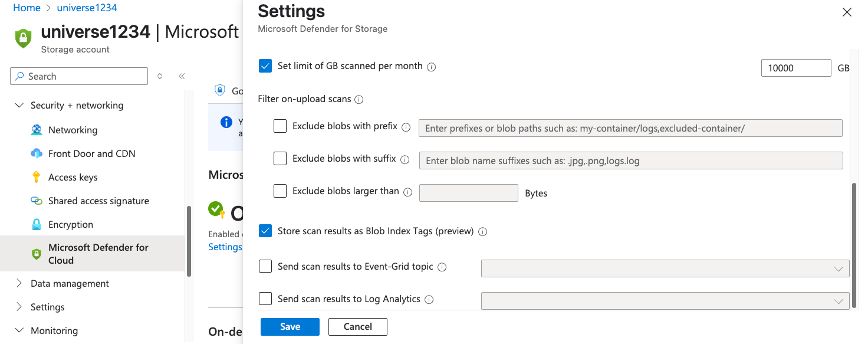This screenshot has height=344, width=868.
Task: Enable Exclude blobs with prefix
Action: click(280, 126)
